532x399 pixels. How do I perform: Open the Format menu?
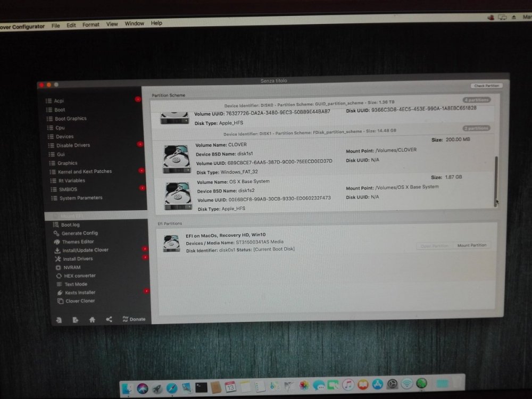tap(91, 24)
